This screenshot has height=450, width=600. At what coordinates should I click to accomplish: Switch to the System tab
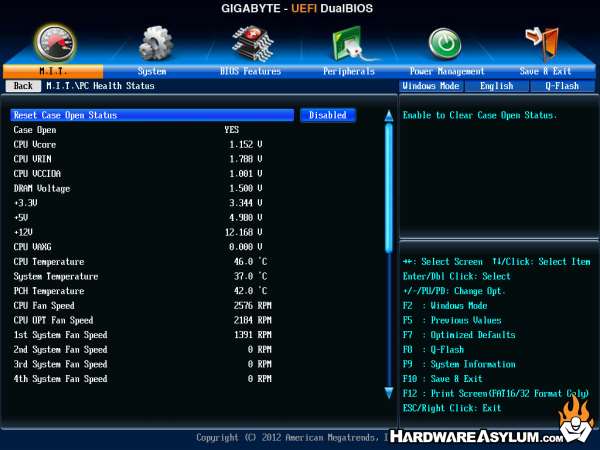click(152, 71)
